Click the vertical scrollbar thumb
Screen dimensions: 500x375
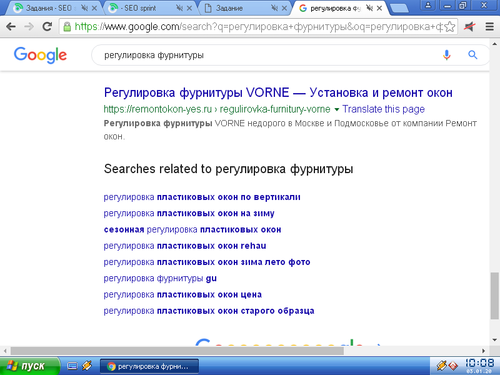coord(495,296)
